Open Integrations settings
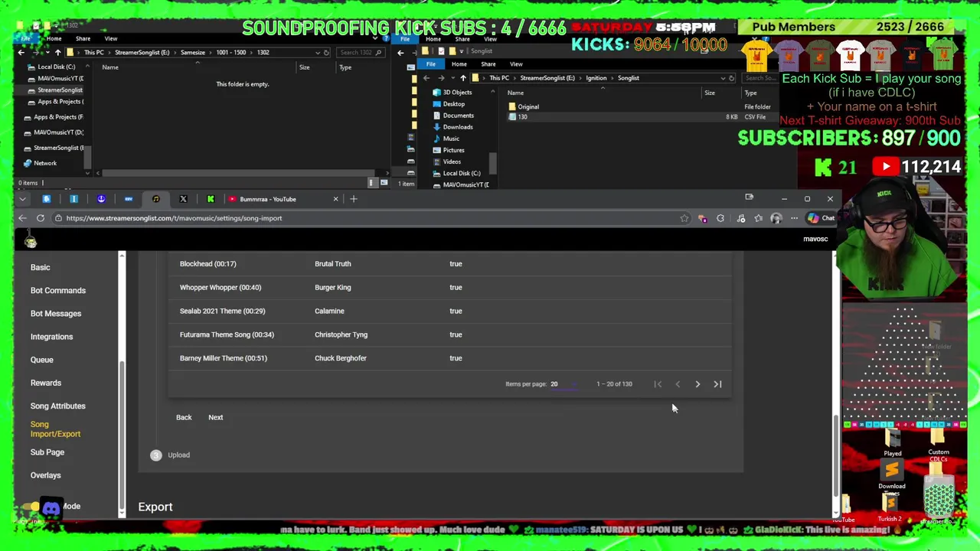 51,337
